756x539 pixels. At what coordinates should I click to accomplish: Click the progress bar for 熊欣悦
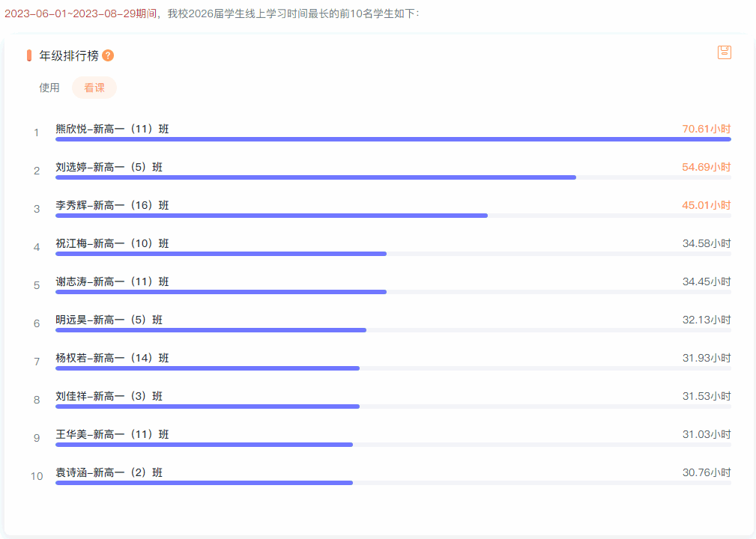pyautogui.click(x=393, y=139)
